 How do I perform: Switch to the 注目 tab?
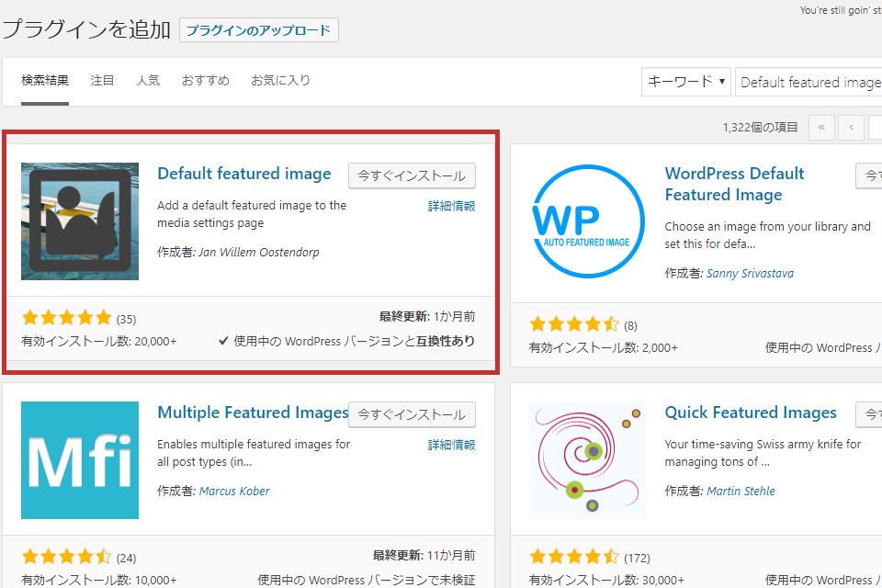coord(103,81)
